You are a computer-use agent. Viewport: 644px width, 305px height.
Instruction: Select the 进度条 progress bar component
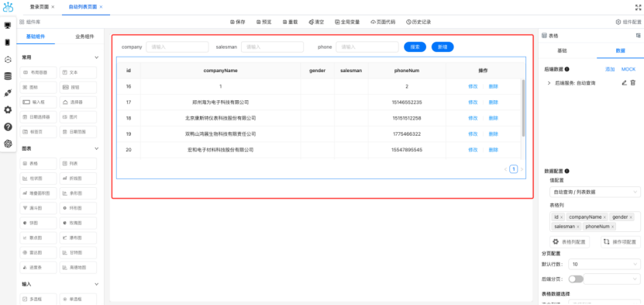point(38,268)
